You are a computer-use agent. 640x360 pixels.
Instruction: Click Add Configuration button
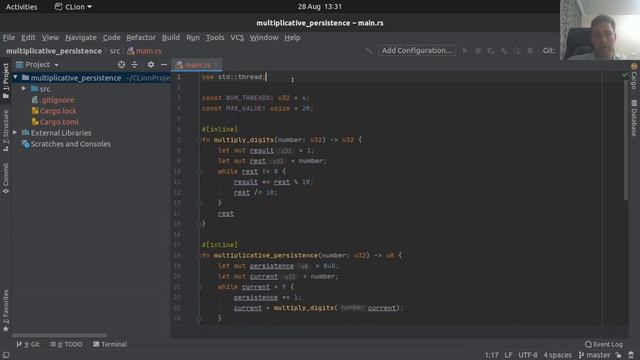(x=417, y=51)
